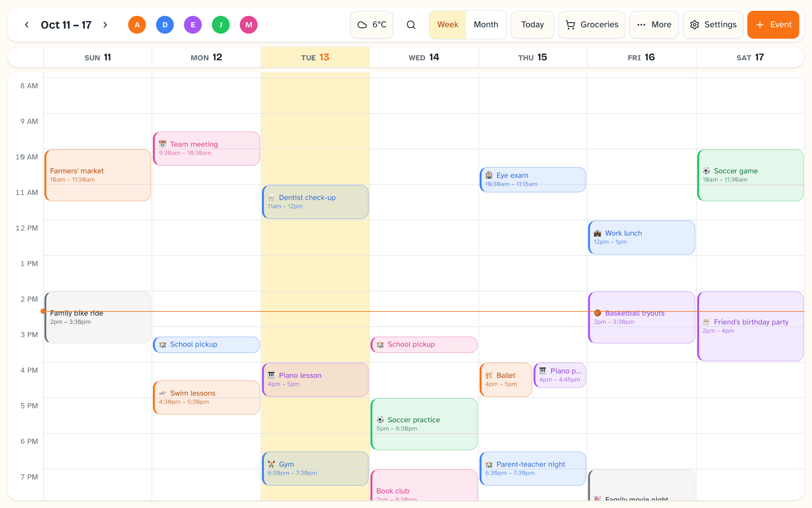Click the school icon on Wednesday's School pickup
Screen dimensions: 812x508
click(x=380, y=344)
